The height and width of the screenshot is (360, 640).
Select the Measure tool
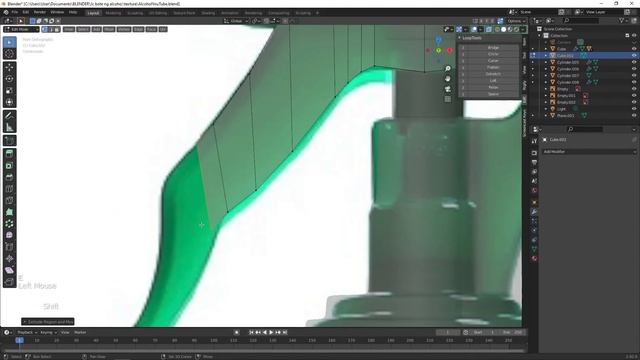pos(9,127)
